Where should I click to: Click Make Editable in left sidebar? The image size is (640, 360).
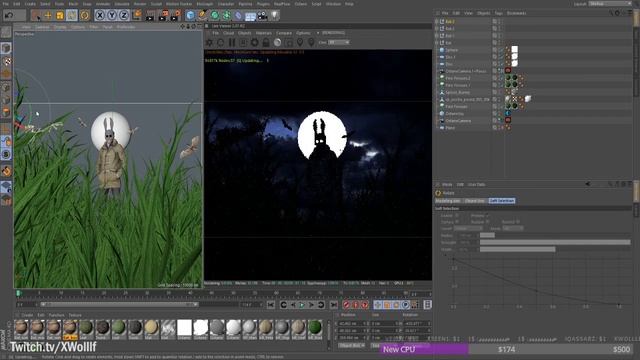tap(6, 32)
